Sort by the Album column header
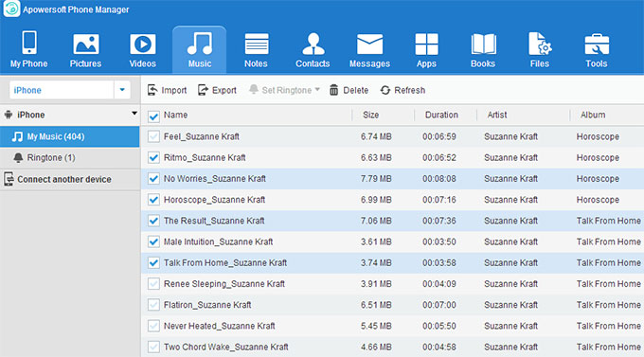Viewport: 644px width, 357px height. coord(593,115)
